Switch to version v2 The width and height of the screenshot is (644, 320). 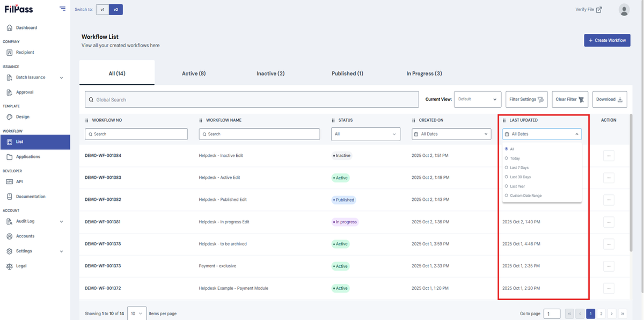115,10
